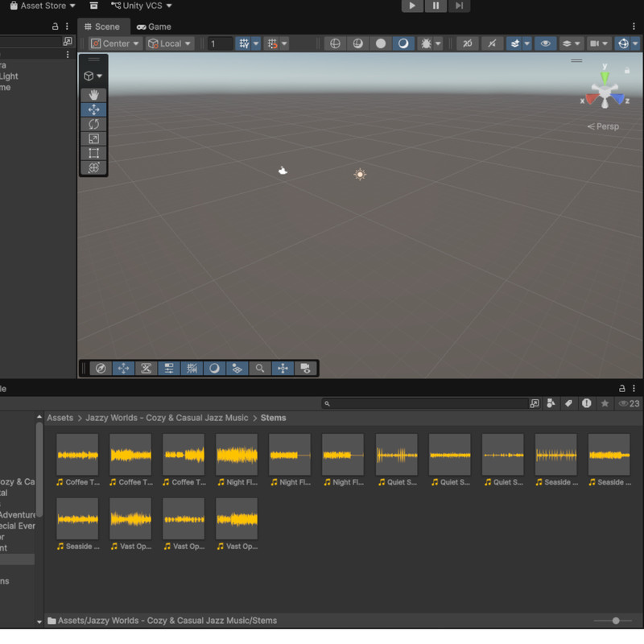Open search by label filter
644x644 pixels.
click(568, 403)
